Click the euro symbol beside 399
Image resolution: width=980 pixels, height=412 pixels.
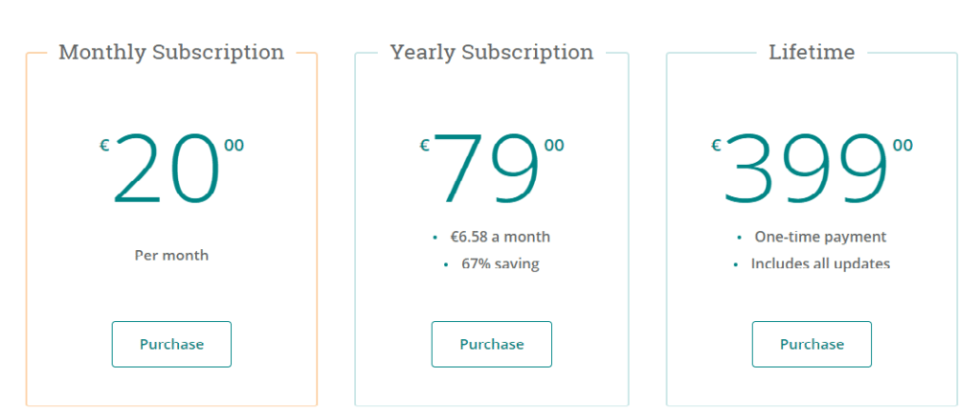pos(716,146)
